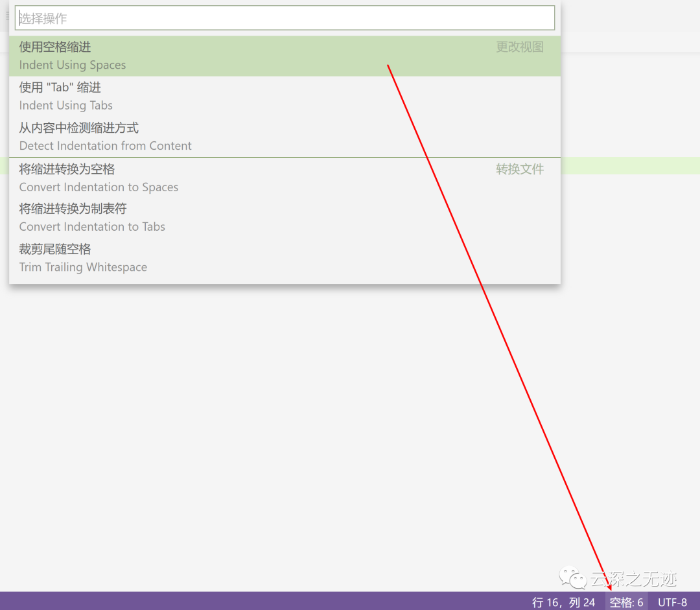This screenshot has height=610, width=700.
Task: Choose Convert Indentation to Spaces
Action: tap(285, 178)
